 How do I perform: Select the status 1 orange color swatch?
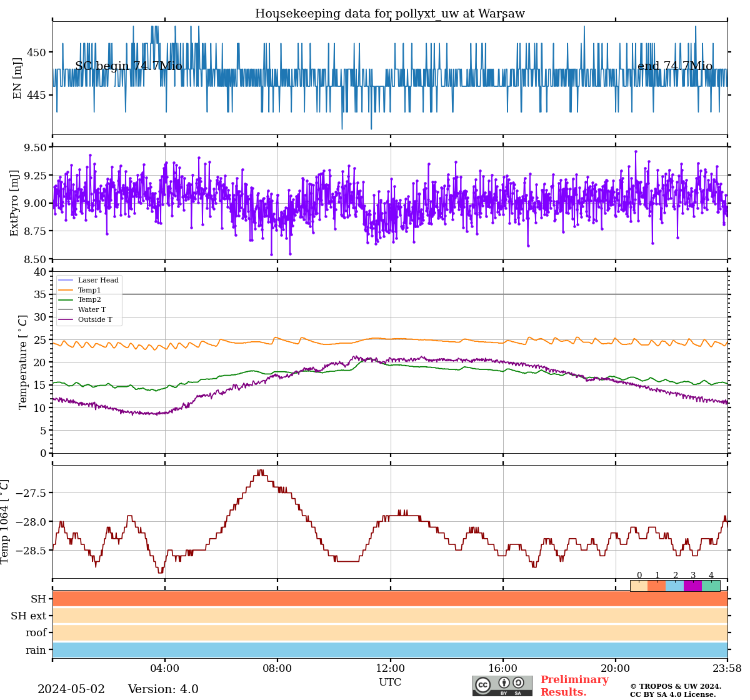(x=657, y=586)
